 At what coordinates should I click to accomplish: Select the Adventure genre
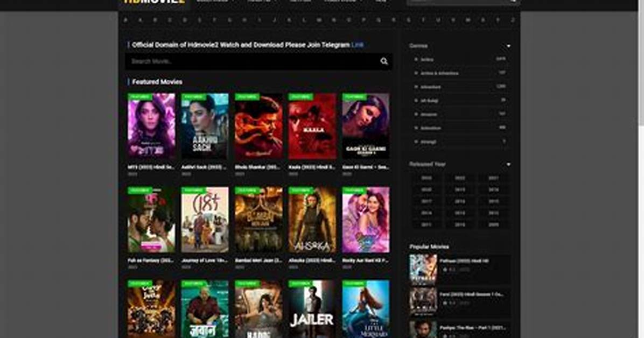(430, 87)
